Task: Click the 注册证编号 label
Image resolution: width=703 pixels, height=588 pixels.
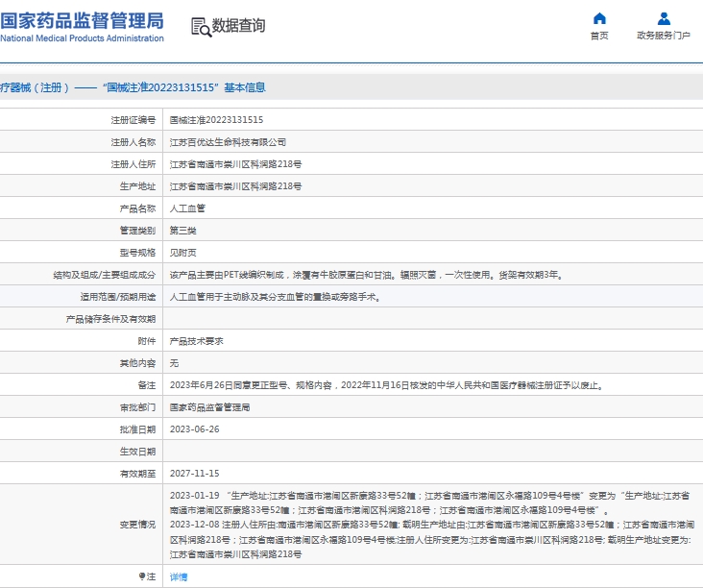Action: (x=133, y=120)
